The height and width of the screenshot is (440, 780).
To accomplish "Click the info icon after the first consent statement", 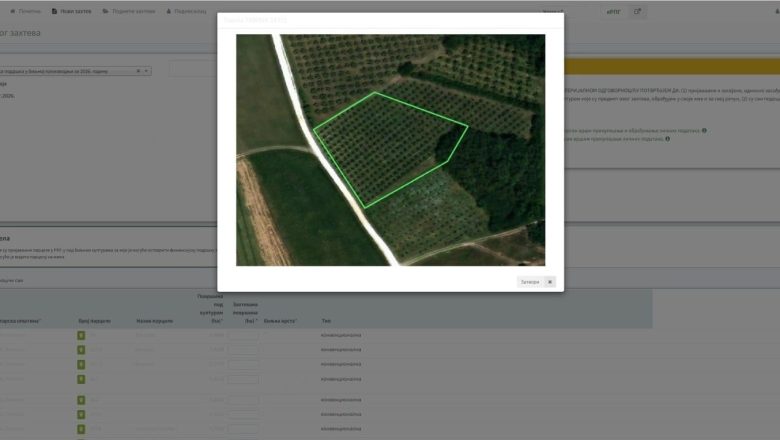I will point(704,130).
